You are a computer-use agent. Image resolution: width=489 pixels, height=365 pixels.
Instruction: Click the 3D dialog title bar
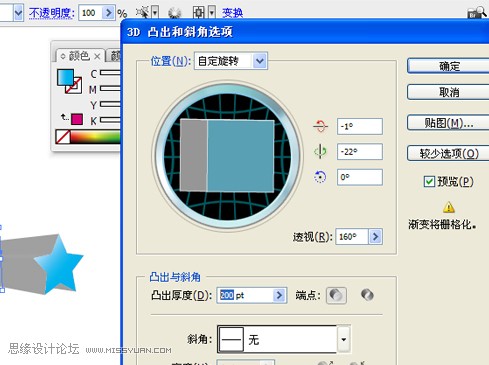pyautogui.click(x=305, y=32)
